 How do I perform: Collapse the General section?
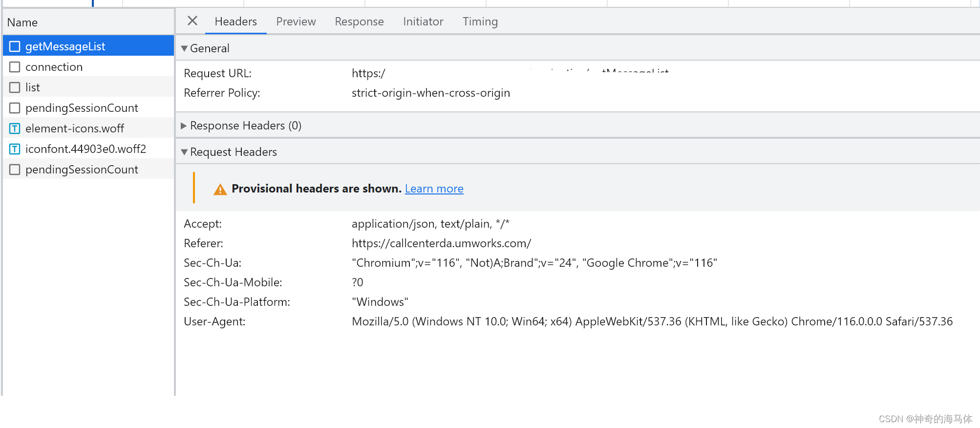point(184,48)
